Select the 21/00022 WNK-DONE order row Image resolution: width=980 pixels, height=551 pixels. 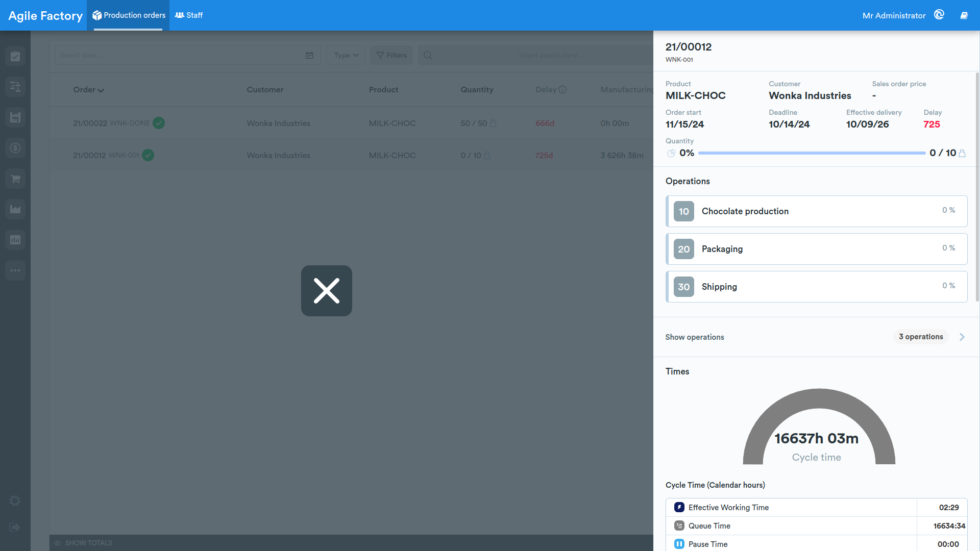click(x=351, y=123)
